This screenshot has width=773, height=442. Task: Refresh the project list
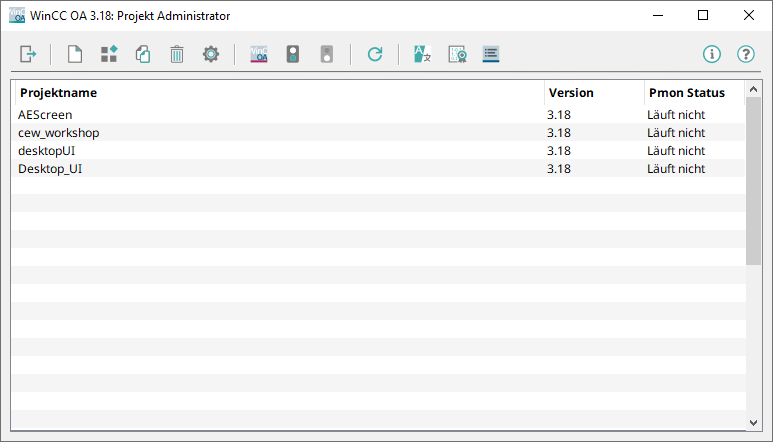coord(375,54)
